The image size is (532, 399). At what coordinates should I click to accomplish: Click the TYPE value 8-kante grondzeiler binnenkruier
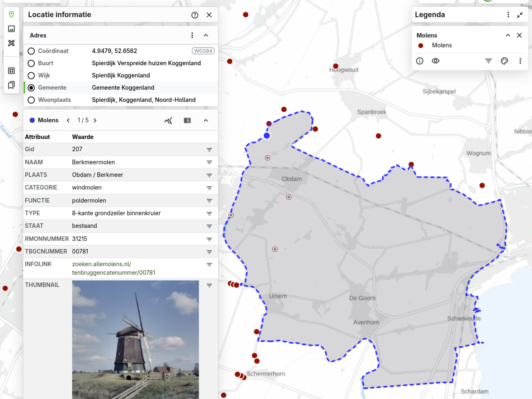point(117,214)
